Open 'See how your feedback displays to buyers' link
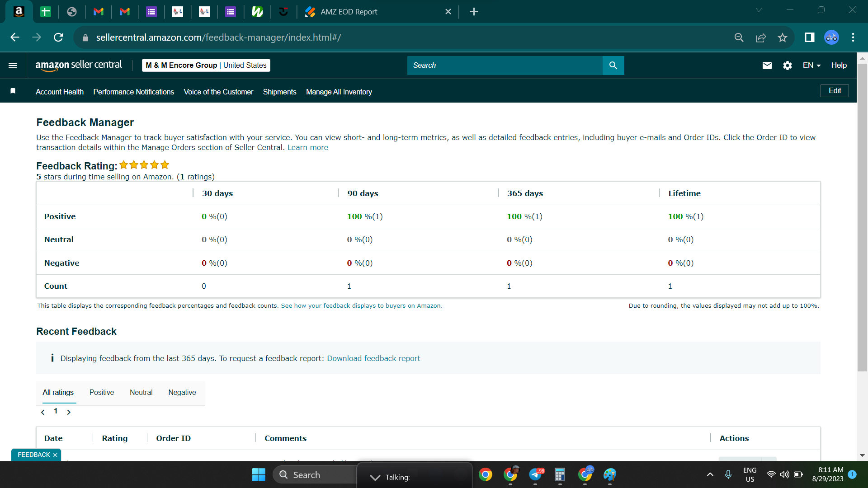868x488 pixels. (361, 306)
